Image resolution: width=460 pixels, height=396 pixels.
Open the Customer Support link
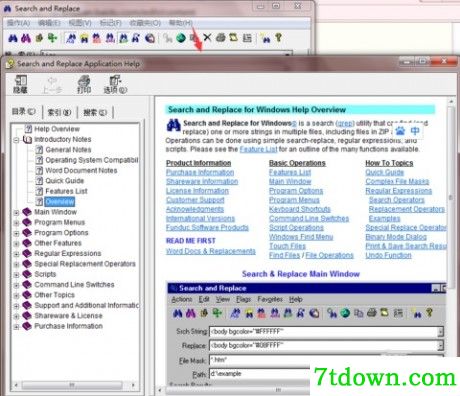(195, 200)
